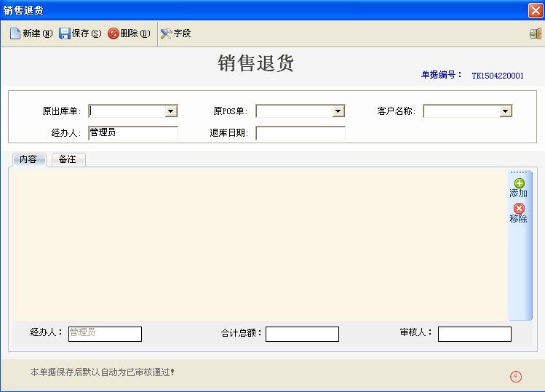Image resolution: width=545 pixels, height=392 pixels.
Task: Click inside the 原POS单 text box
Action: coord(294,111)
